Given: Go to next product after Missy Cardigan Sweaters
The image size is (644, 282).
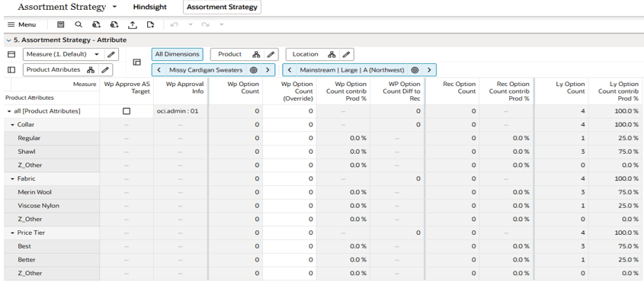Looking at the screenshot, I should [x=268, y=70].
